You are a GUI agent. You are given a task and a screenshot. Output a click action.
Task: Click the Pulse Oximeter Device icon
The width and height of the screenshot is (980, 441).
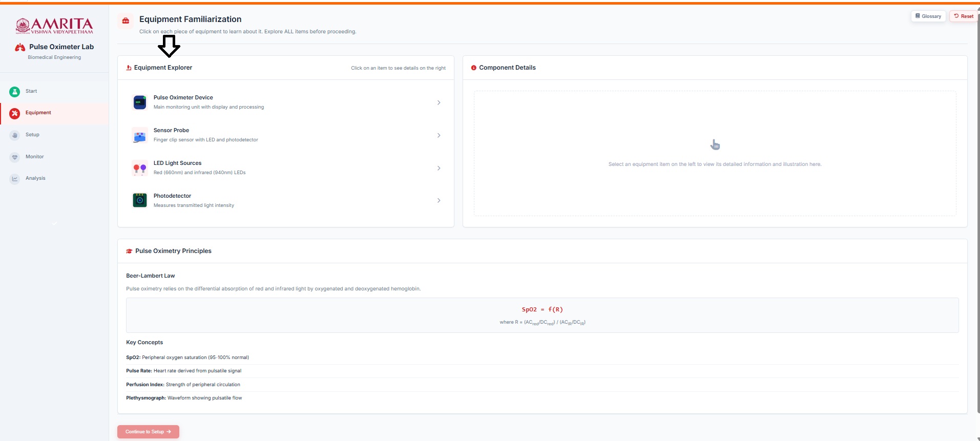140,102
